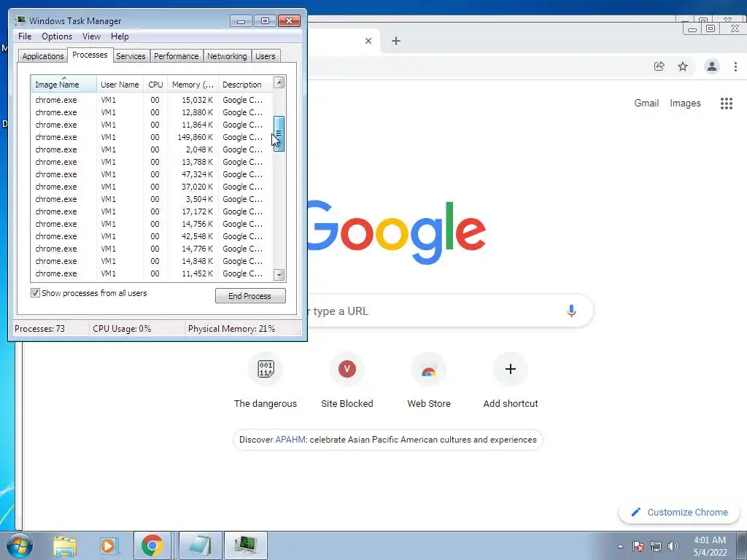Show hidden tray icons arrow
Image resolution: width=747 pixels, height=560 pixels.
point(620,547)
